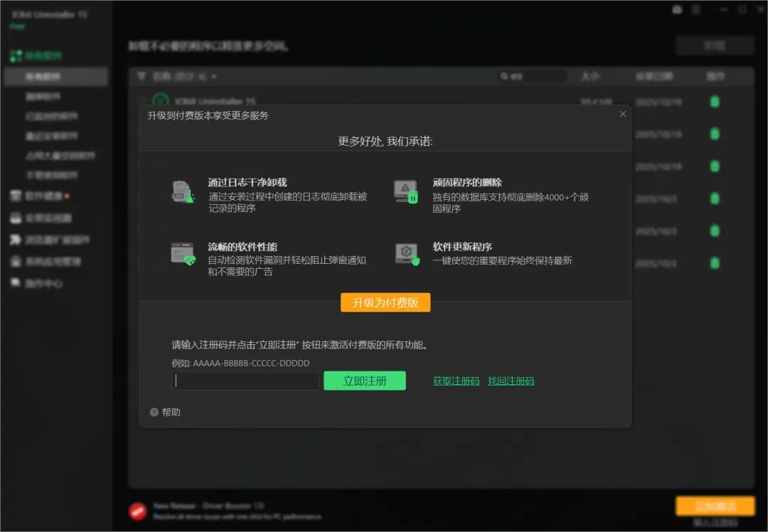Select the 通过日志干净卸载 heading

coord(247,182)
